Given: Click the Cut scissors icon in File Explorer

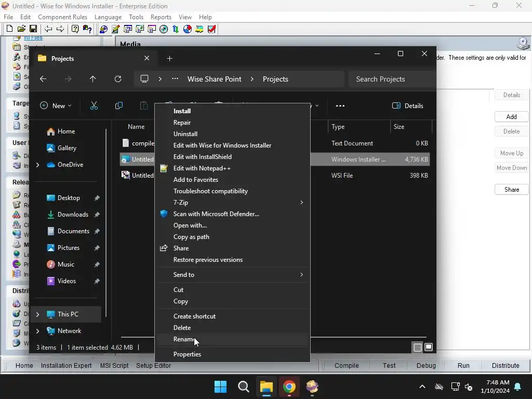Looking at the screenshot, I should 94,106.
